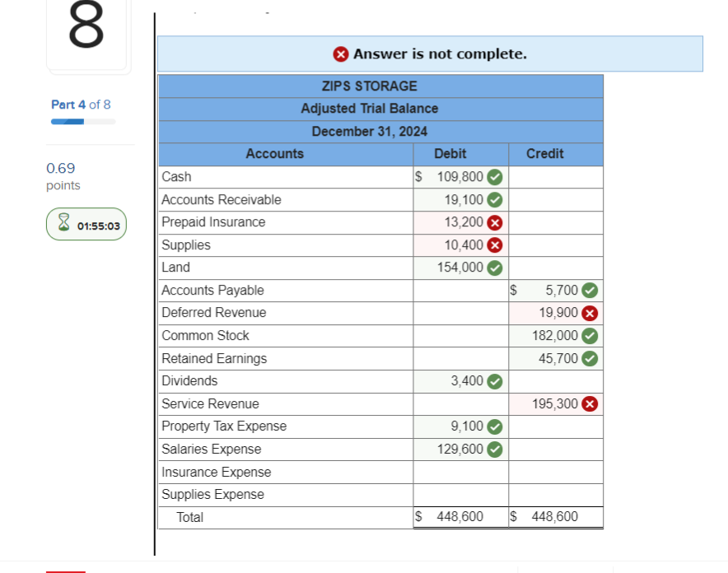728x573 pixels.
Task: Click the red X icon in the Answer is not complete banner
Action: point(341,54)
